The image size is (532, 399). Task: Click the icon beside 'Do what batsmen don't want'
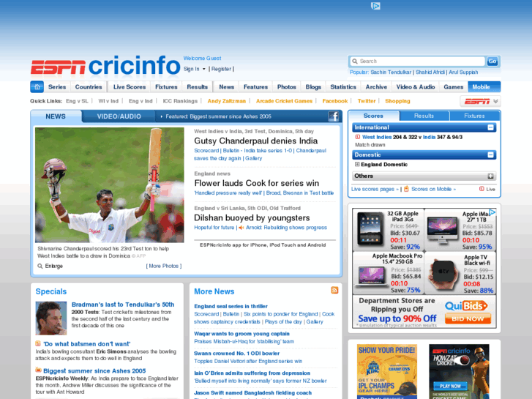(x=38, y=343)
